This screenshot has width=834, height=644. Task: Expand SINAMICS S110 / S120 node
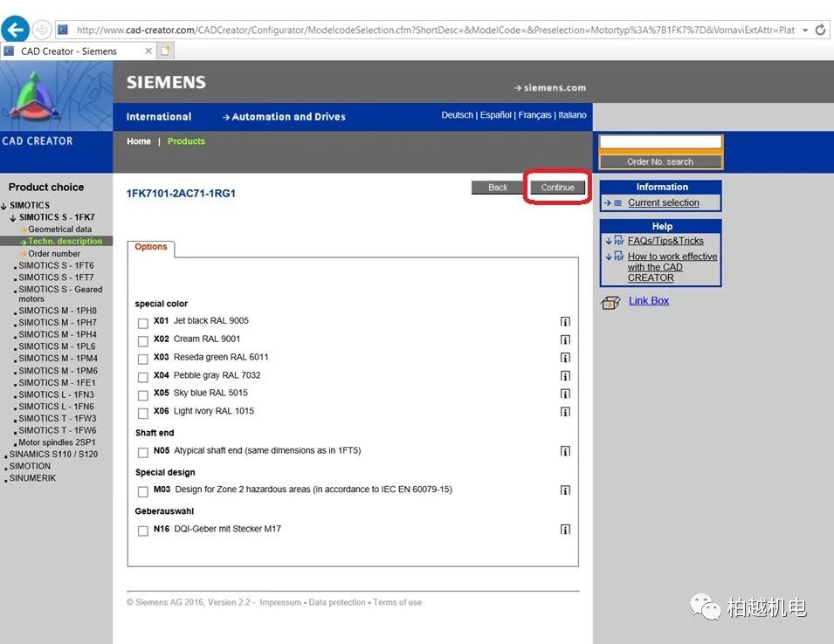point(53,455)
